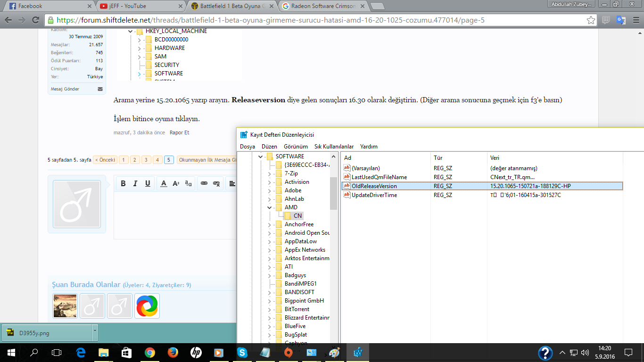Collapse the SOFTWARE registry key
The height and width of the screenshot is (362, 644).
point(260,156)
